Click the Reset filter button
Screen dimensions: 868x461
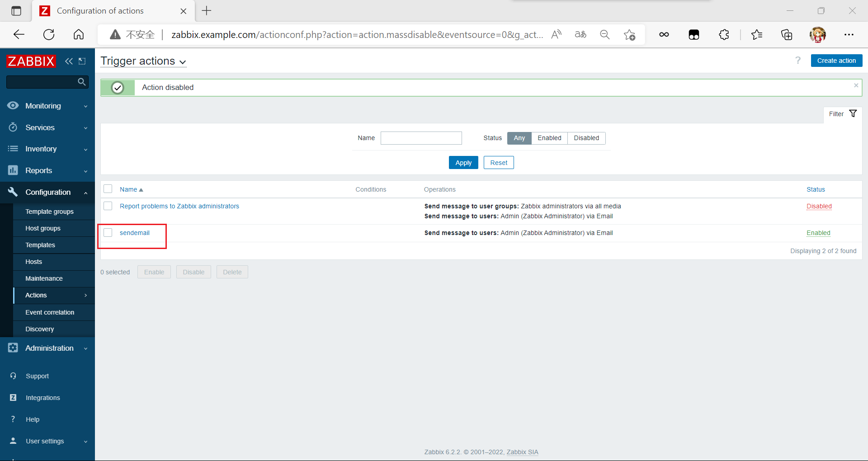tap(499, 162)
